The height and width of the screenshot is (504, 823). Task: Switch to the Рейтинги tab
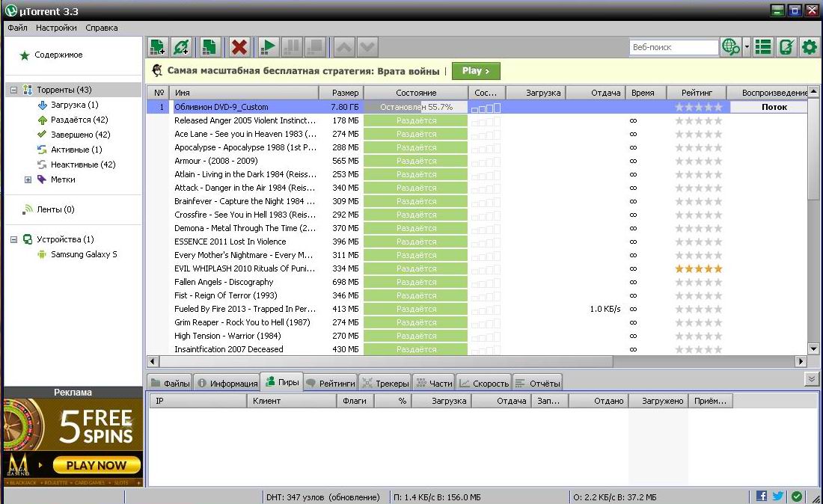(331, 384)
